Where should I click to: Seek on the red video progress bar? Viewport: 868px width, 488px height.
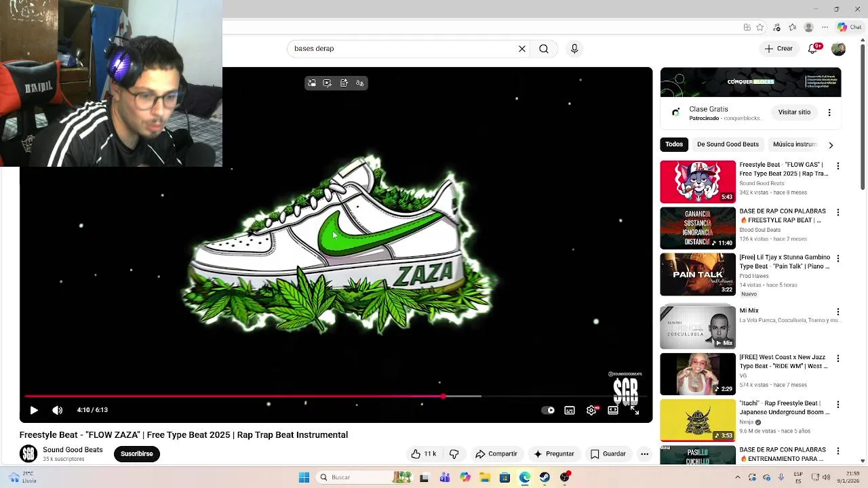(336, 396)
